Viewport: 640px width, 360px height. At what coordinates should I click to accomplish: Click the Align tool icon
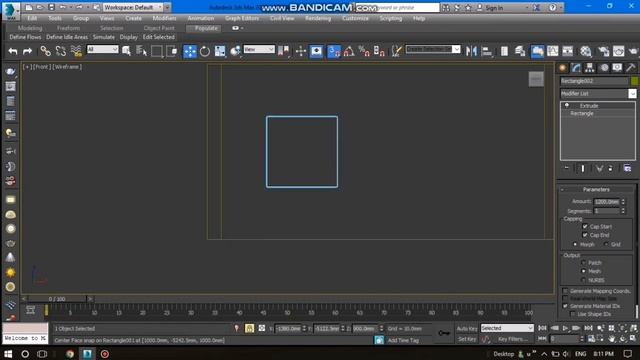pyautogui.click(x=487, y=51)
